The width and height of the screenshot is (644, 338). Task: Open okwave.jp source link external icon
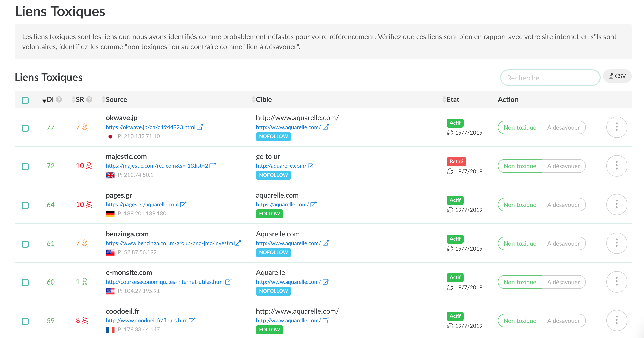click(200, 127)
